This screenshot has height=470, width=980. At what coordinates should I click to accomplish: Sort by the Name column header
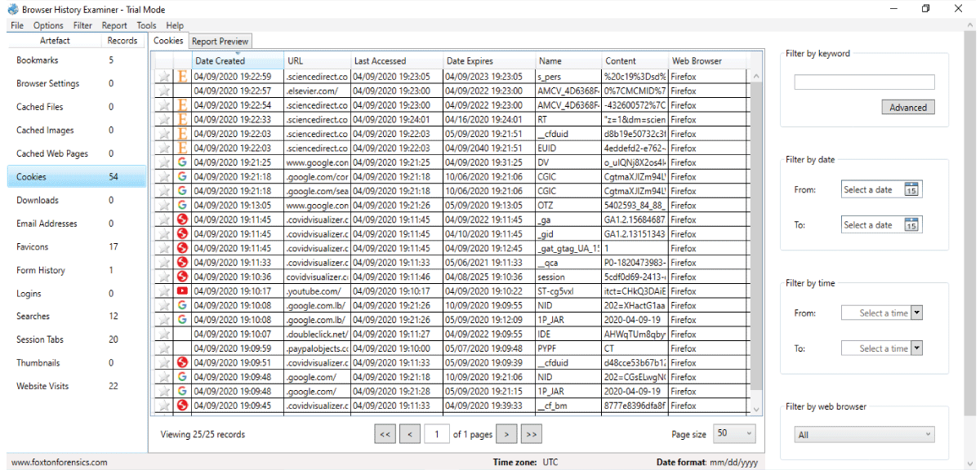568,61
